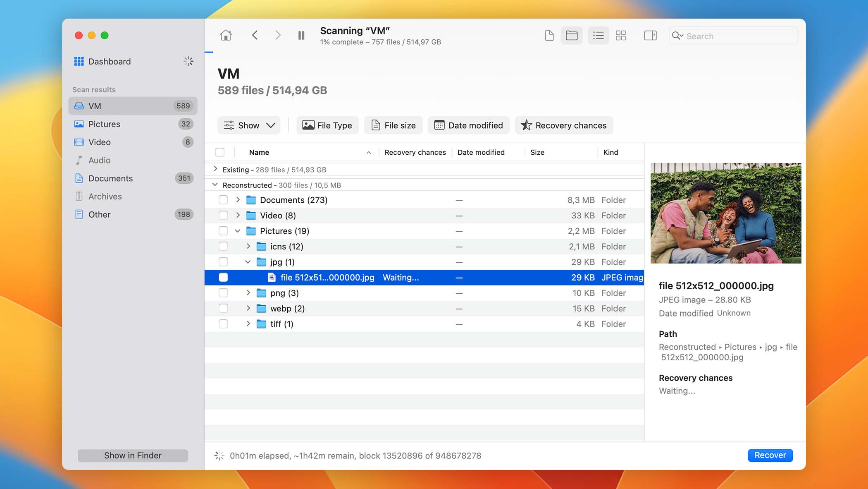Click the Archives sidebar icon
The height and width of the screenshot is (489, 868).
tap(79, 196)
